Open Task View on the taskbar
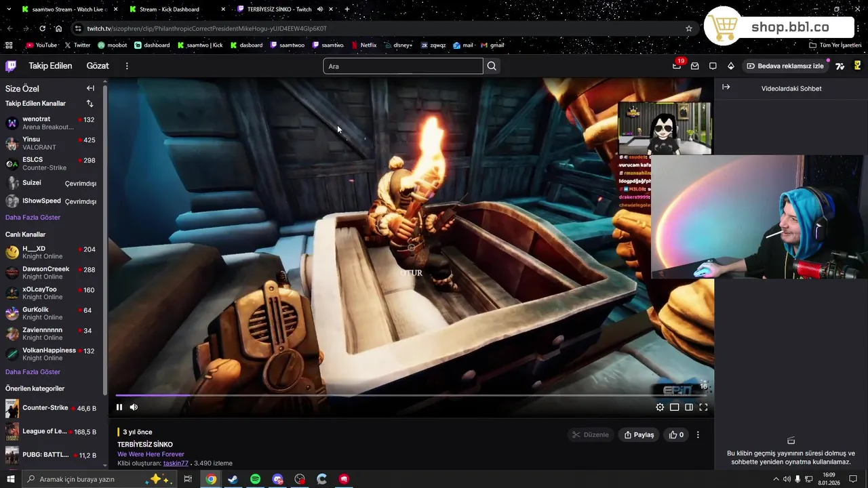 (188, 479)
